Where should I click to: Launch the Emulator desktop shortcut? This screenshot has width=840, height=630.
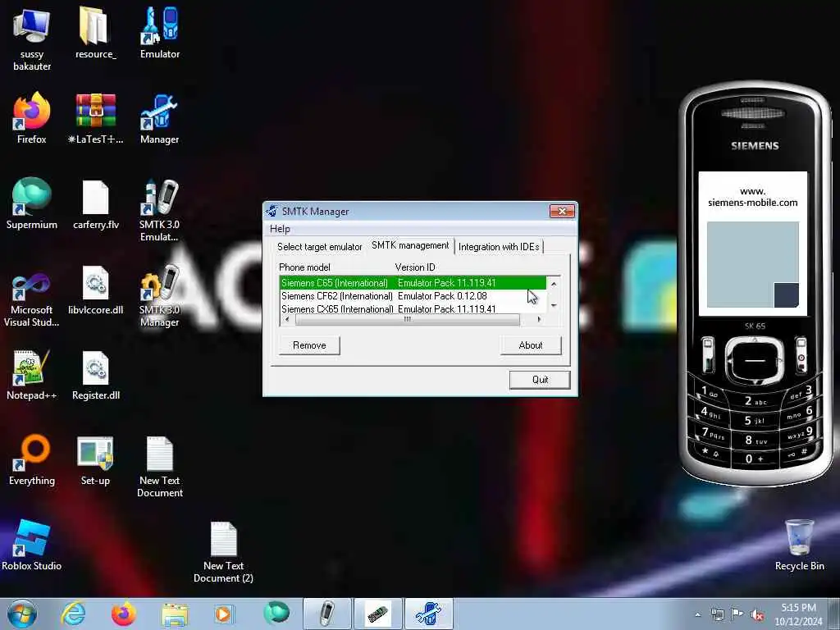pos(160,32)
